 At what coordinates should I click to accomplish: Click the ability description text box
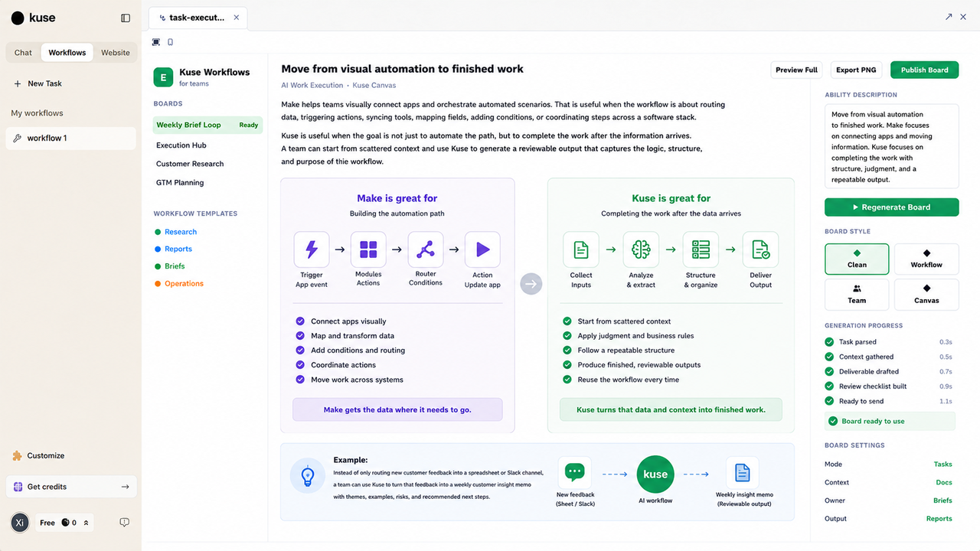pyautogui.click(x=891, y=146)
